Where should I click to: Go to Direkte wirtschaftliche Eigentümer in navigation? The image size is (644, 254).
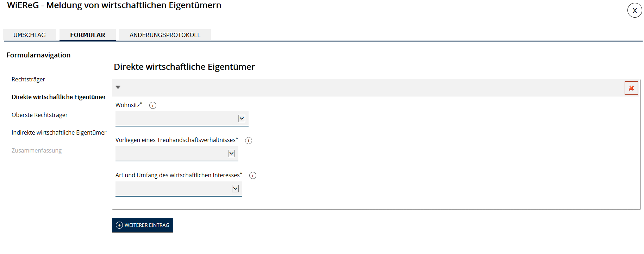(58, 97)
